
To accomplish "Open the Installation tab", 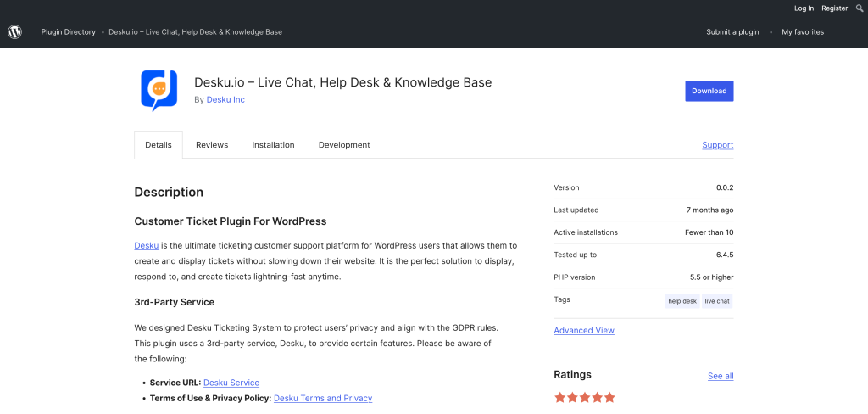I will click(x=273, y=145).
